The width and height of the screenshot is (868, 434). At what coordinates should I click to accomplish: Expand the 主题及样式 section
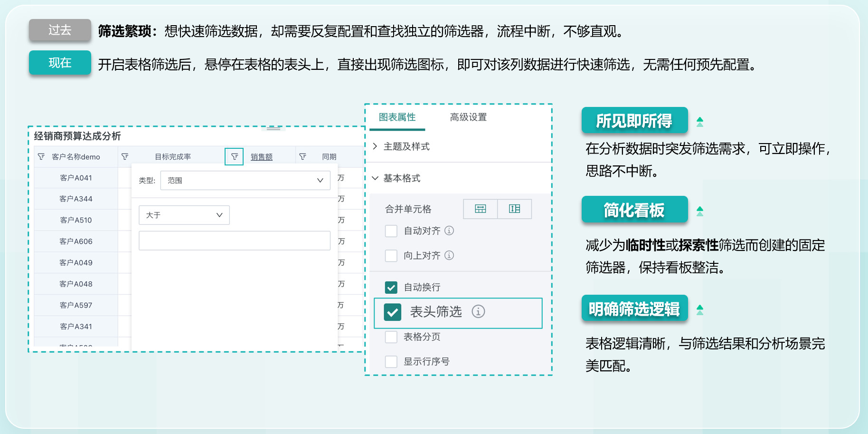click(406, 146)
